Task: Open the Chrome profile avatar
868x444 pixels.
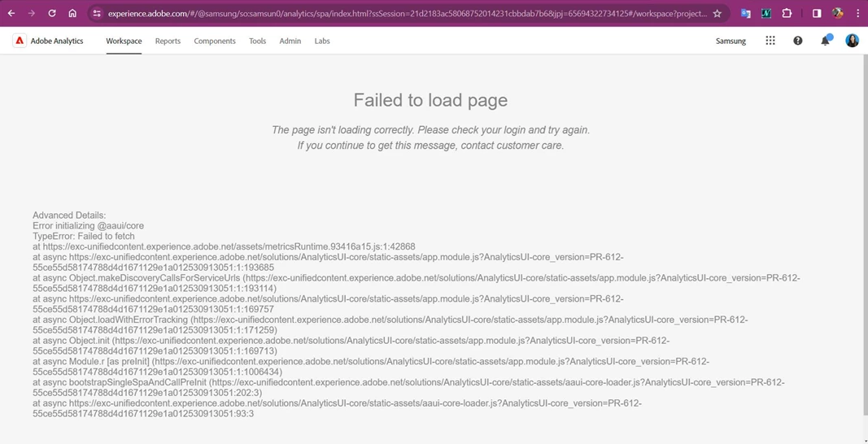Action: pos(838,13)
